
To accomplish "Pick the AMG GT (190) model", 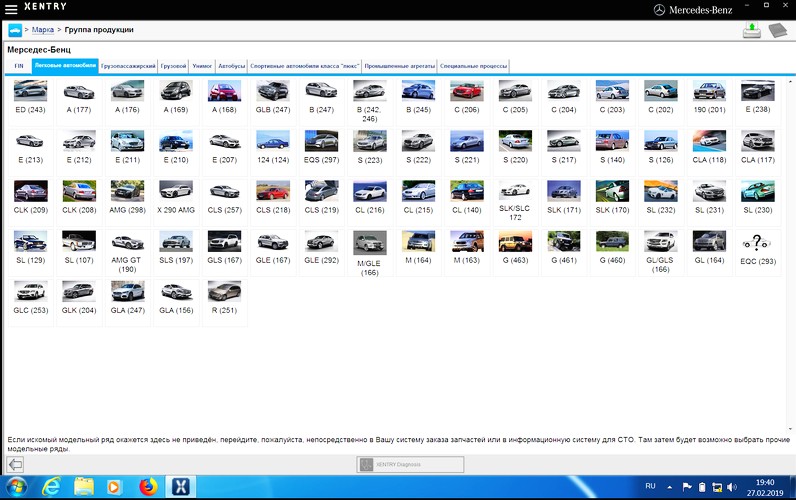I will point(127,251).
